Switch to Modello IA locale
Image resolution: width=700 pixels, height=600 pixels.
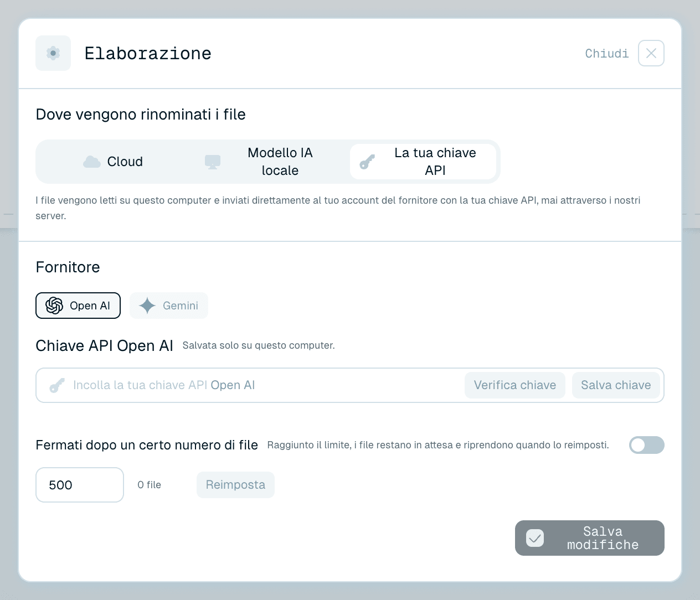tap(268, 162)
